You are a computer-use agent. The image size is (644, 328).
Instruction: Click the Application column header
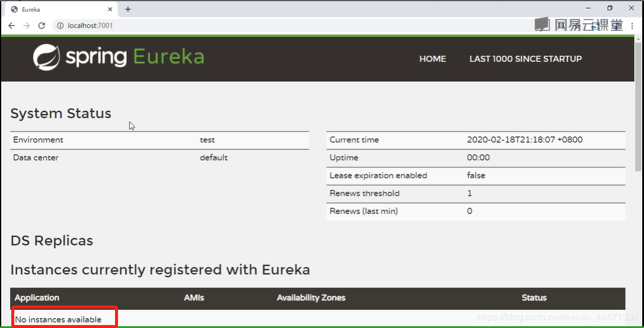(37, 298)
